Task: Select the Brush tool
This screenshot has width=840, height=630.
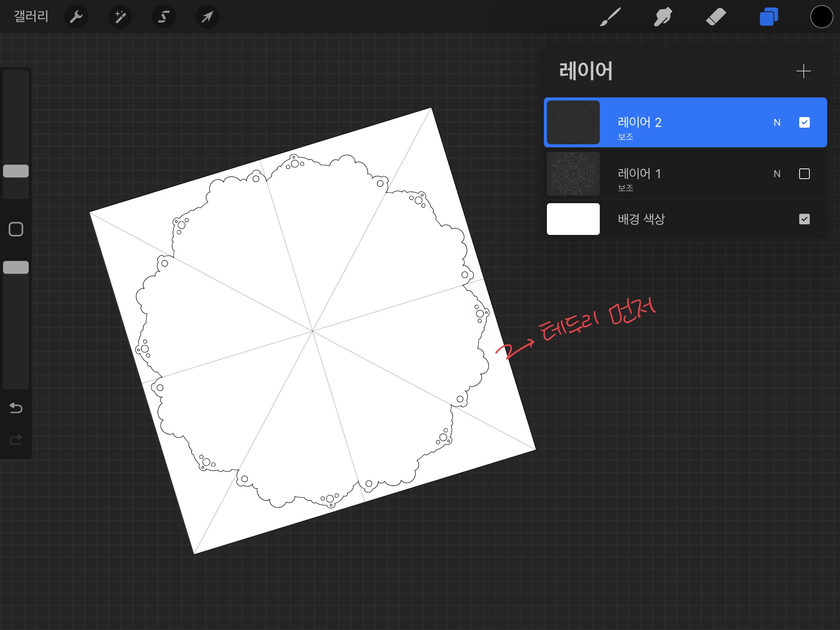Action: (610, 17)
